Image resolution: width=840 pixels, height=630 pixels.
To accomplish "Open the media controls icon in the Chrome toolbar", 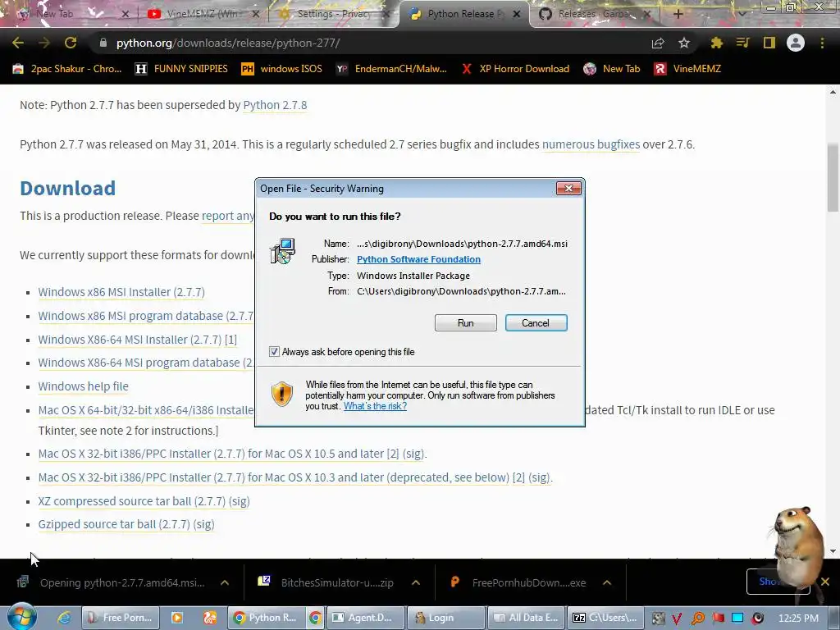I will (x=743, y=43).
